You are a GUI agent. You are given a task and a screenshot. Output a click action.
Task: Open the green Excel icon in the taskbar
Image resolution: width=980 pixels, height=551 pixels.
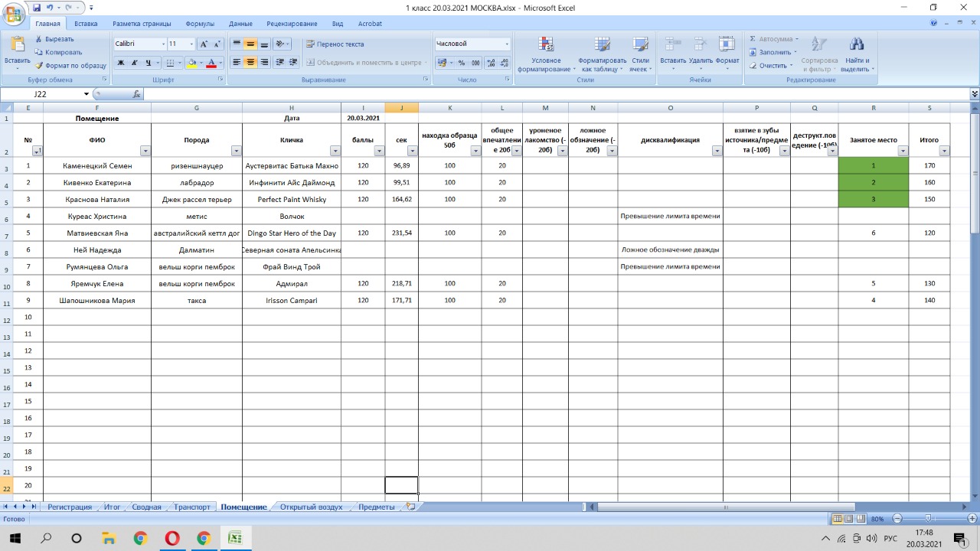pyautogui.click(x=235, y=538)
